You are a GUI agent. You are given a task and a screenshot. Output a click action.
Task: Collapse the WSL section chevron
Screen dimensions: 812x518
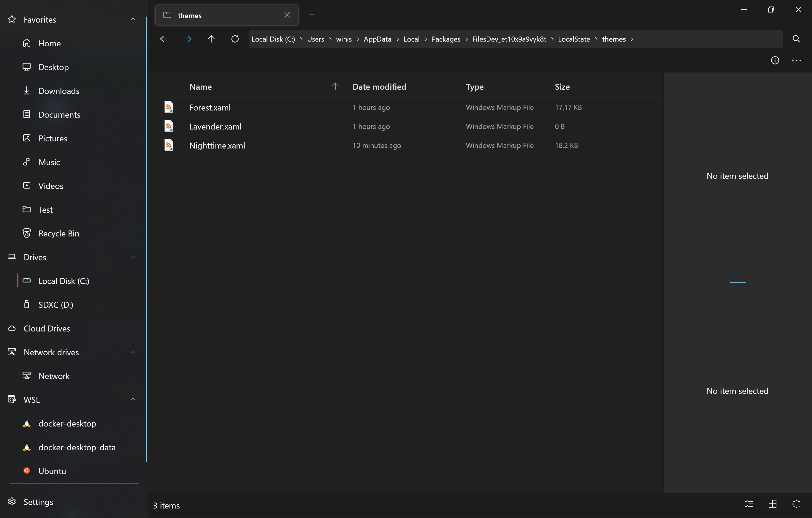[x=133, y=399]
